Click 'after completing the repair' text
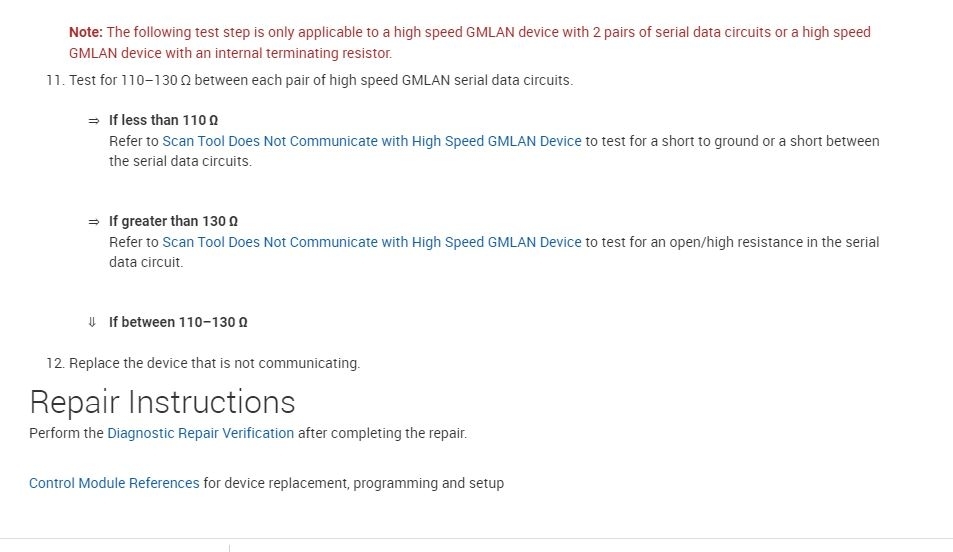This screenshot has width=953, height=552. [382, 433]
